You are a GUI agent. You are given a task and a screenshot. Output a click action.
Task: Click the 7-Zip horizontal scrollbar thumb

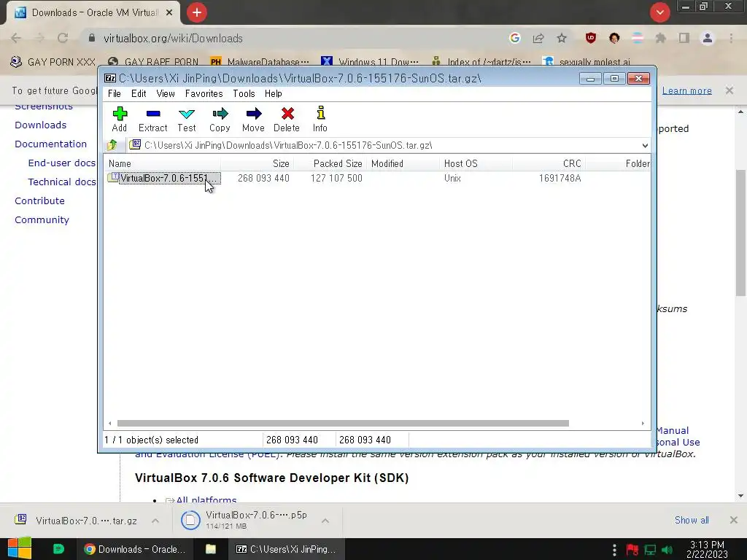point(343,424)
